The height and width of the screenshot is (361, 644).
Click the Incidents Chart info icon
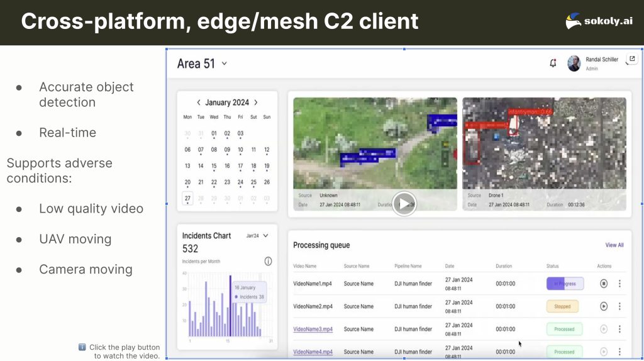click(268, 261)
